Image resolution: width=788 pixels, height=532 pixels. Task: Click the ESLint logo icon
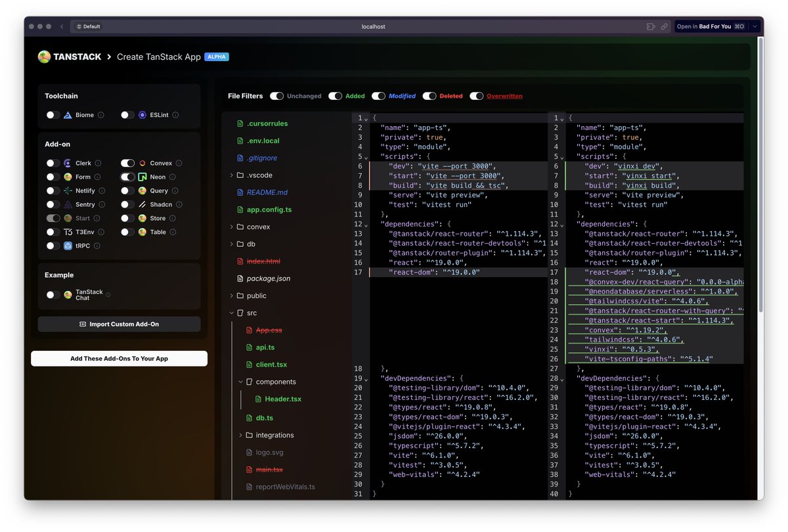pos(142,115)
